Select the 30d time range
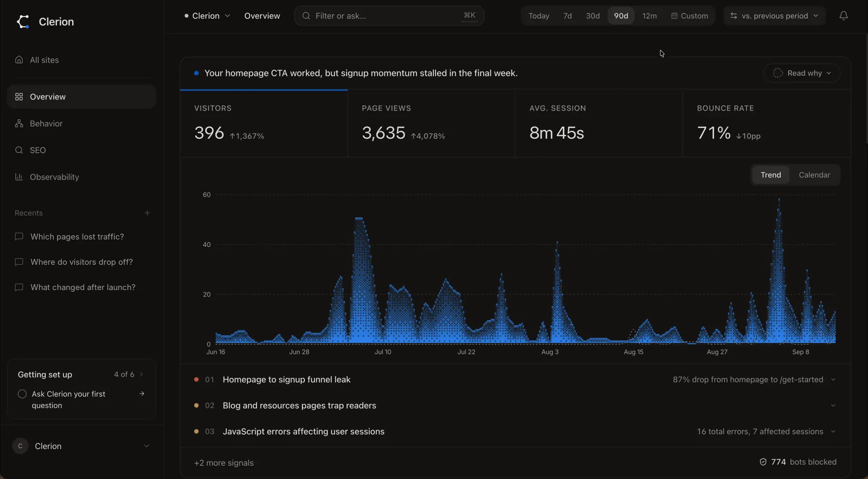This screenshot has width=868, height=479. [592, 16]
